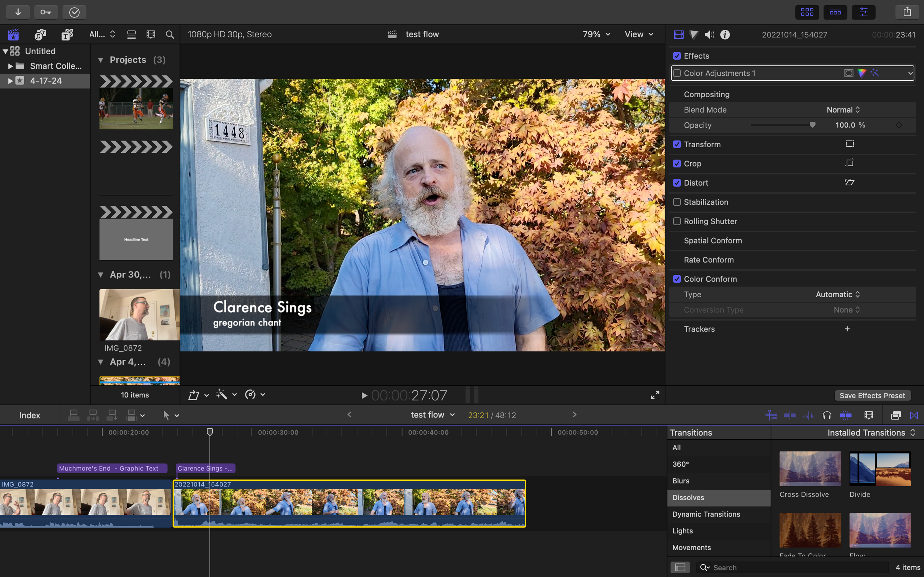This screenshot has height=577, width=924.
Task: Collapse the Projects disclosure triangle
Action: (101, 60)
